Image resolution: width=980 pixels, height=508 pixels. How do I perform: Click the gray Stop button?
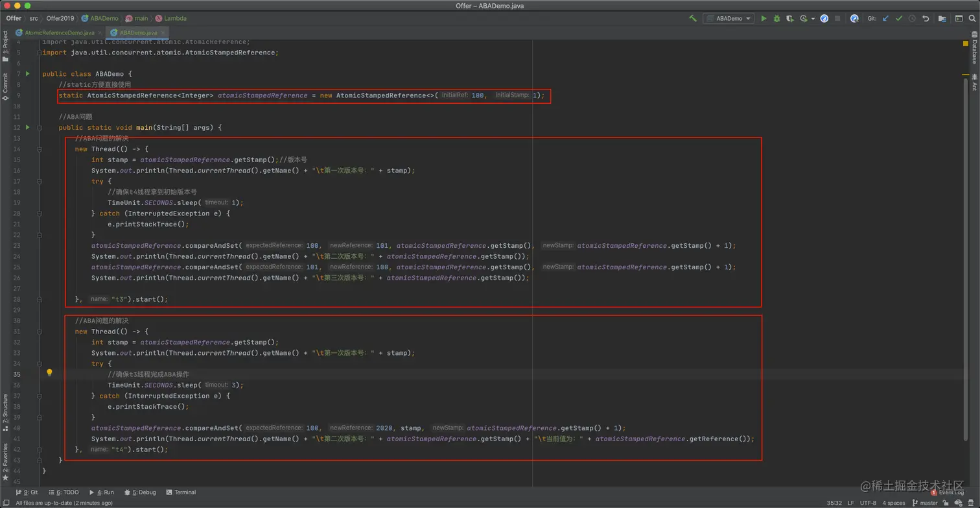click(x=837, y=18)
